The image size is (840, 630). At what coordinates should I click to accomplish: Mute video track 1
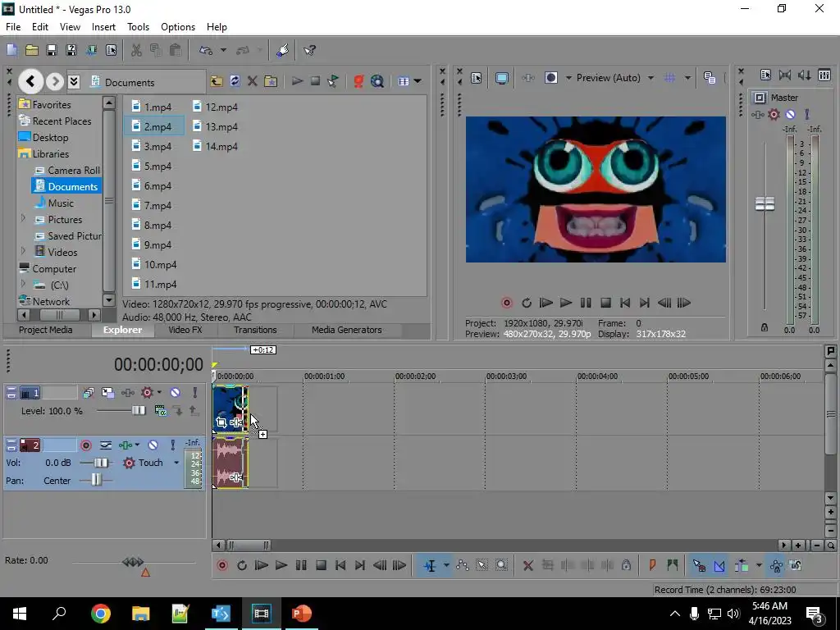(x=175, y=393)
